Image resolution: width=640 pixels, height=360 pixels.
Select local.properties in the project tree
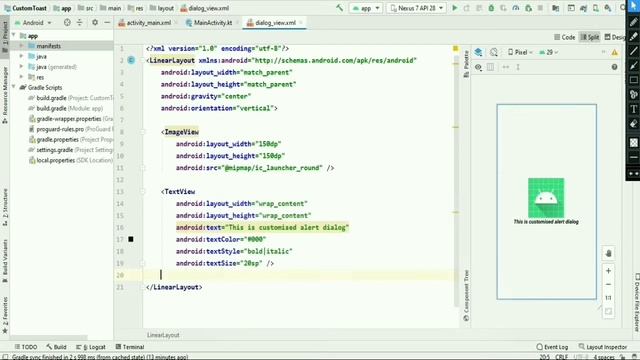71,160
